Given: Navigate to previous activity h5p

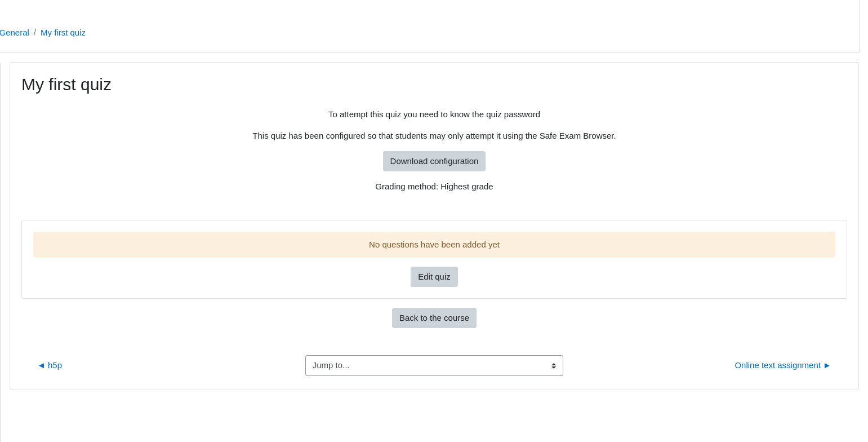Looking at the screenshot, I should coord(50,365).
